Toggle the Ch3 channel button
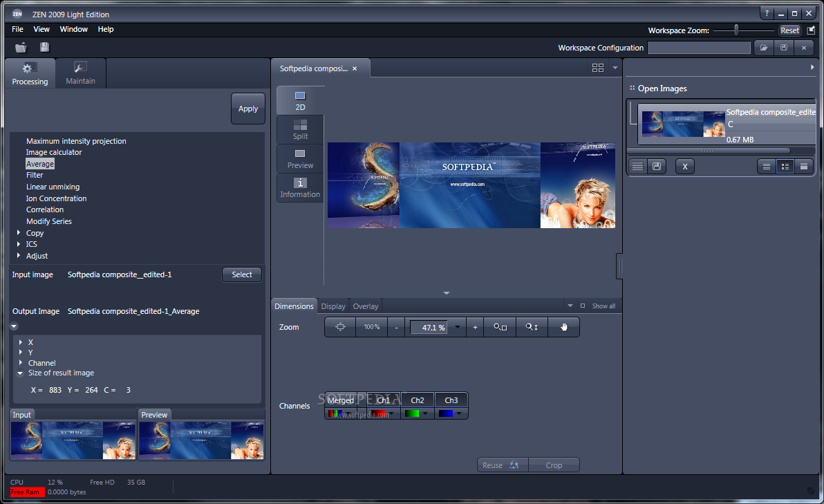 pos(451,400)
